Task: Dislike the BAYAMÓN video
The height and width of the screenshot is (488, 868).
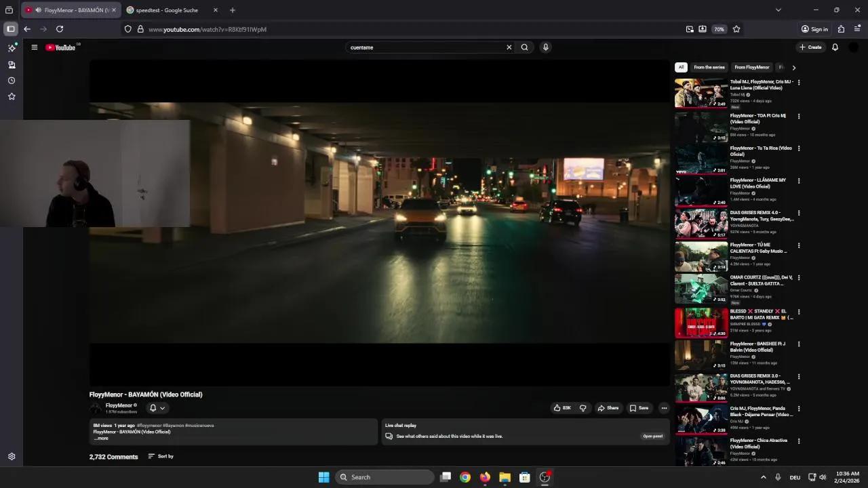Action: tap(583, 408)
